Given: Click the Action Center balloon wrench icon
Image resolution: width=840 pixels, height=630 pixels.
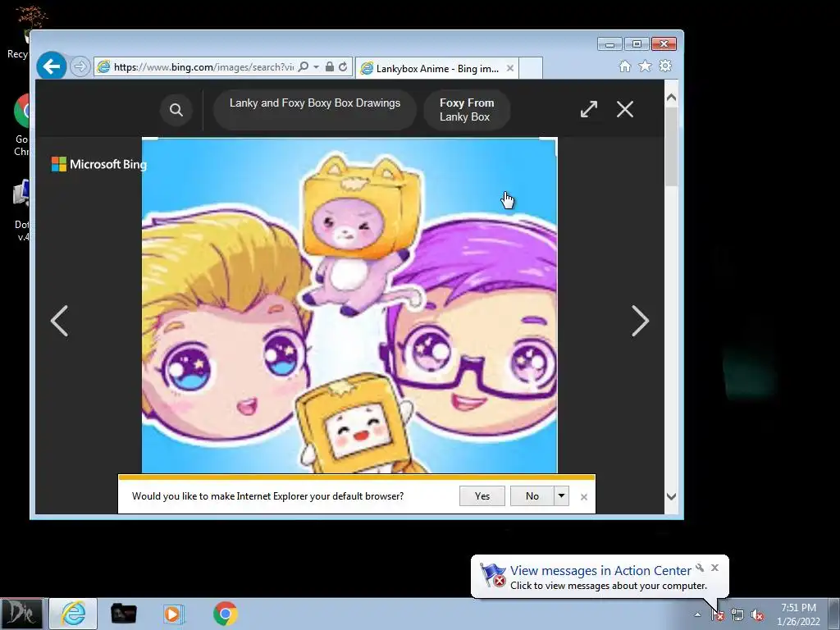Looking at the screenshot, I should pos(700,568).
